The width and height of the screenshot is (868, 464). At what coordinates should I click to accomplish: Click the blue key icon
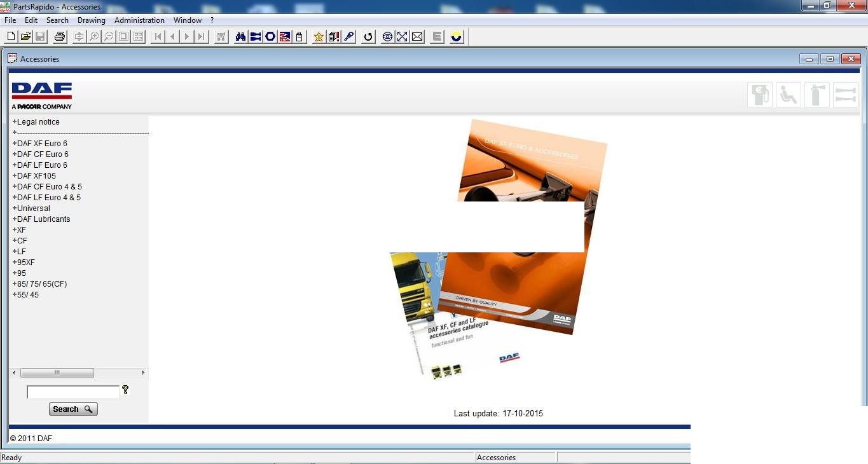[348, 37]
